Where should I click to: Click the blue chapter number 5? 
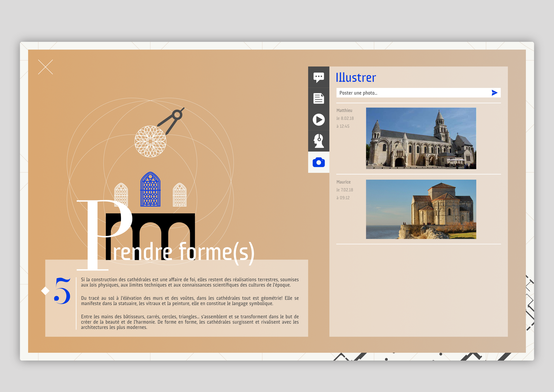(62, 291)
